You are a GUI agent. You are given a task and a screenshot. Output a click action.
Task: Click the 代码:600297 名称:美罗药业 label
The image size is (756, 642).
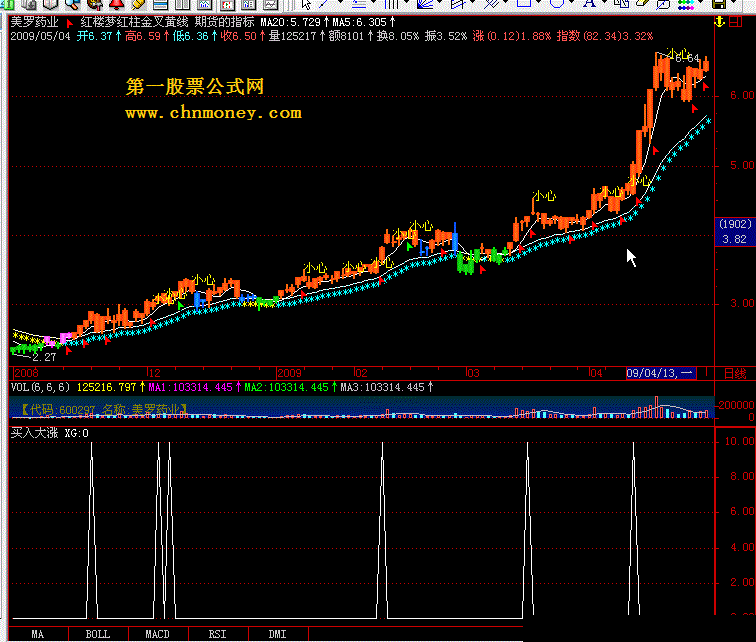click(x=104, y=410)
